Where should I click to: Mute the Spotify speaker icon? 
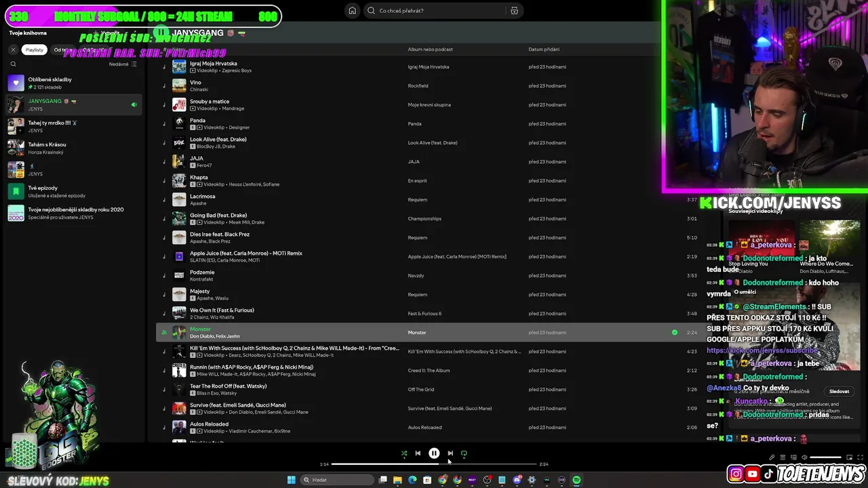click(x=804, y=457)
